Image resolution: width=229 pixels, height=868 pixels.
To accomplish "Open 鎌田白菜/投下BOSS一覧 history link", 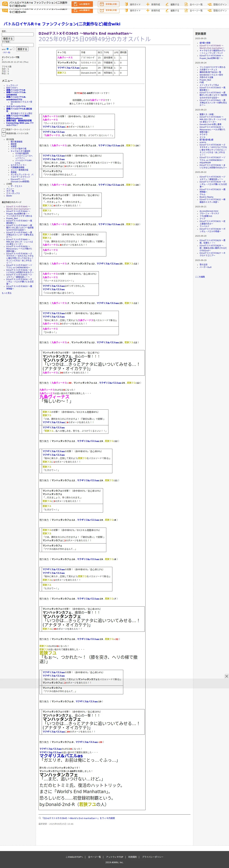I will click(210, 72).
